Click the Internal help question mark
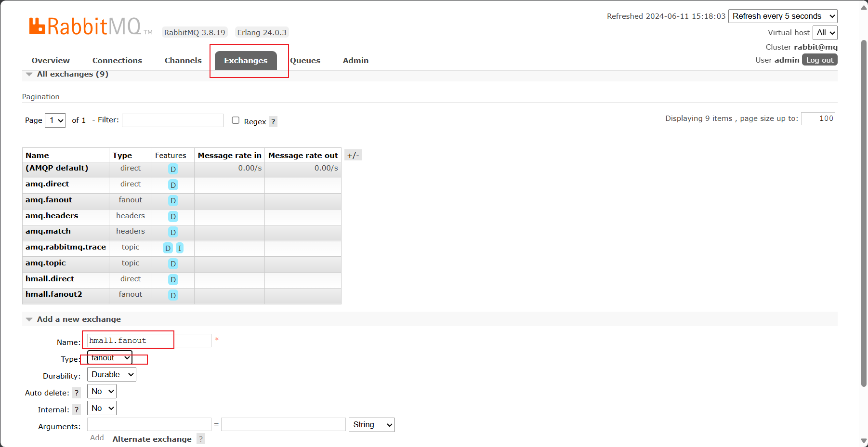This screenshot has width=868, height=447. tap(77, 410)
